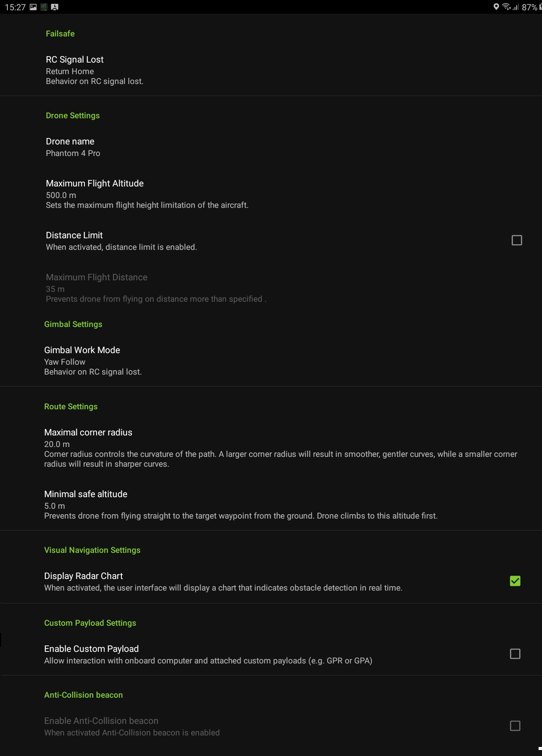Tap the download notification icon
Image resolution: width=542 pixels, height=756 pixels.
[x=54, y=7]
